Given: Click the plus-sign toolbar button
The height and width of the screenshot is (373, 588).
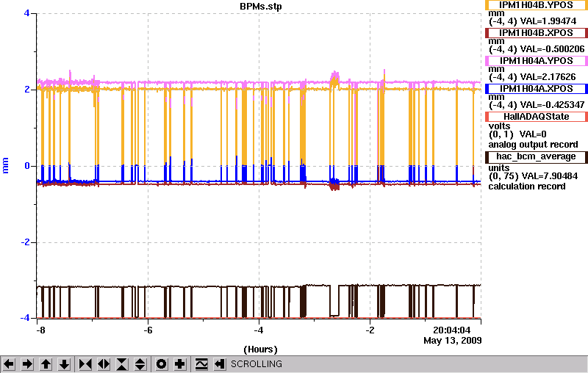Looking at the screenshot, I should (x=180, y=364).
